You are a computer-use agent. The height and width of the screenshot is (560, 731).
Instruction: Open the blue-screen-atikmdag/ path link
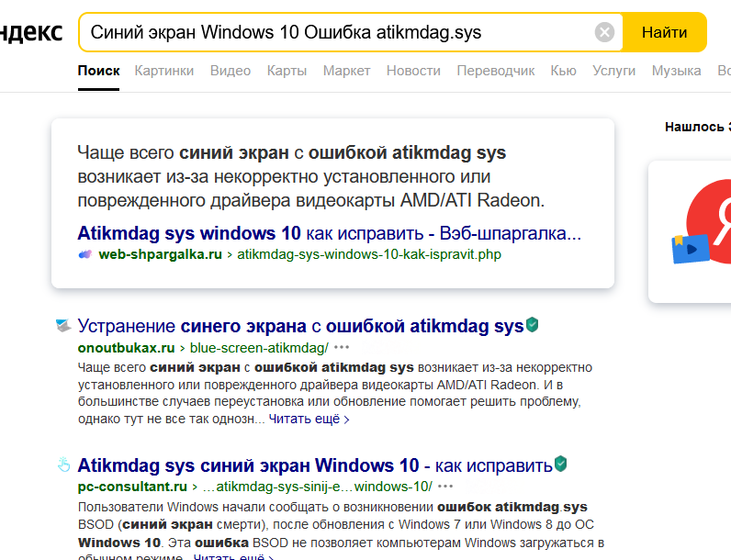pos(259,348)
